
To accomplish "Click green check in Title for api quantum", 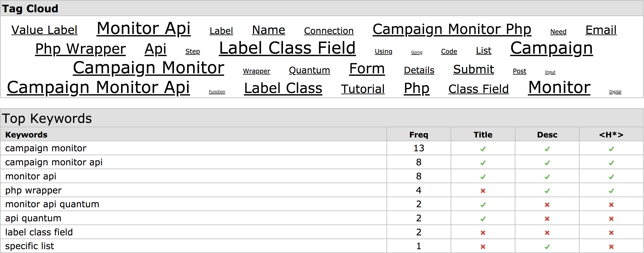I will coord(483,219).
